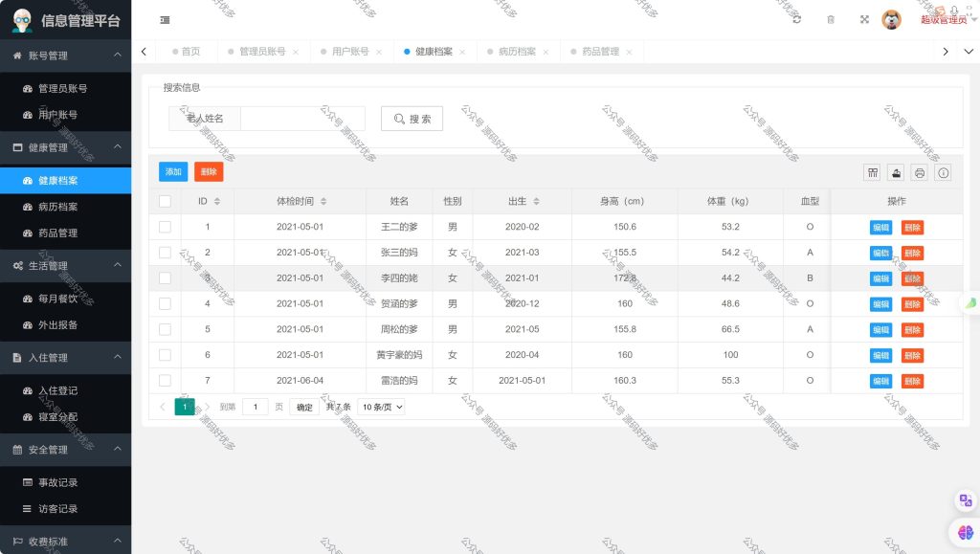
Task: Check the row for 李四的姥
Action: (165, 277)
